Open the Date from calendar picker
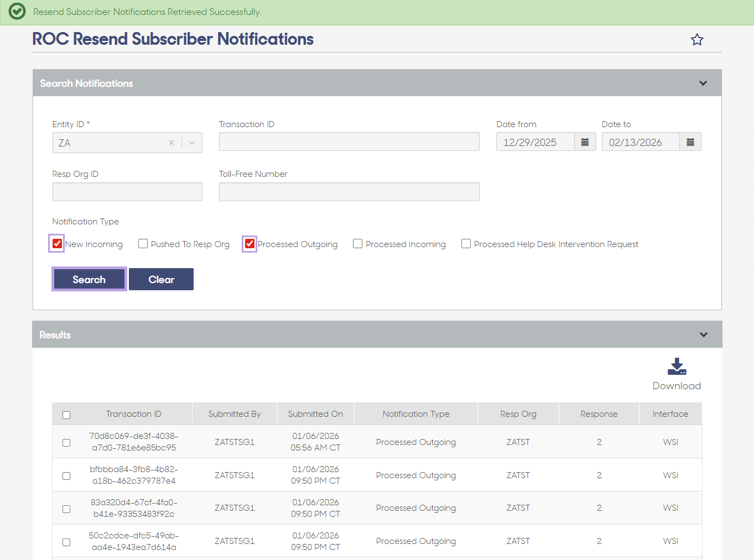The image size is (754, 560). click(x=585, y=142)
